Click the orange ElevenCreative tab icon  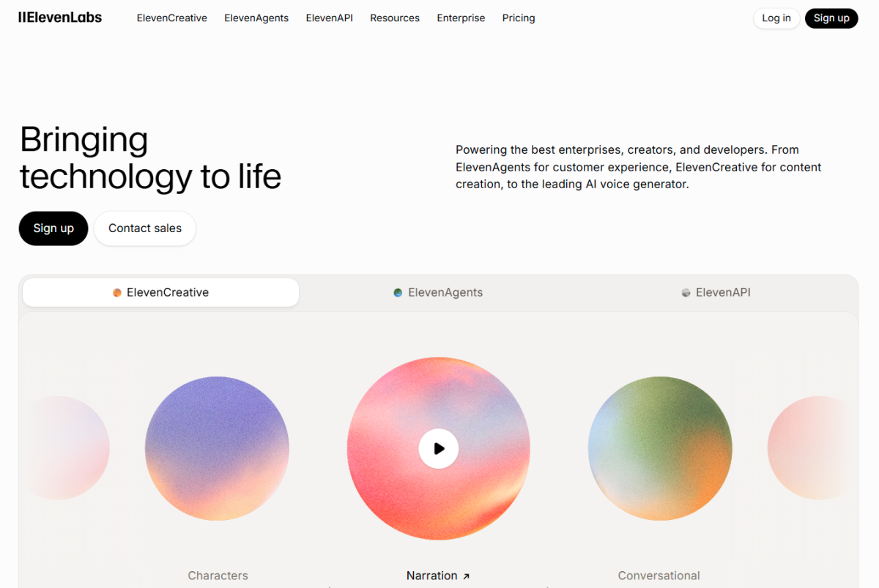(x=117, y=292)
